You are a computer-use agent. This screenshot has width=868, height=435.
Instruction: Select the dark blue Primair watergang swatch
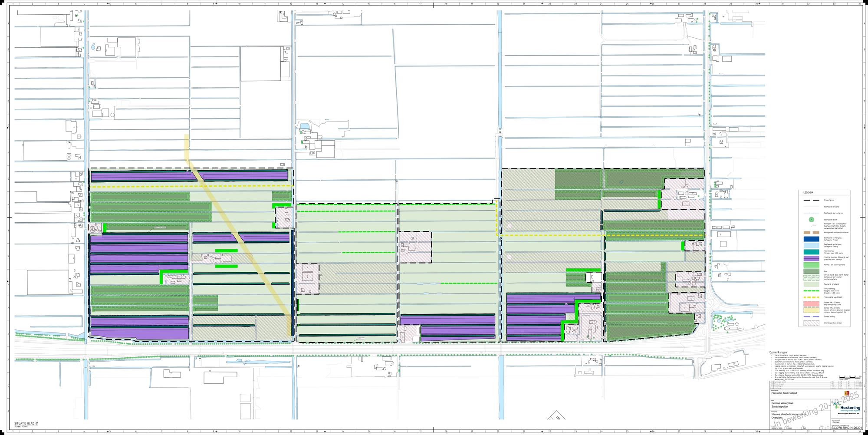(811, 239)
